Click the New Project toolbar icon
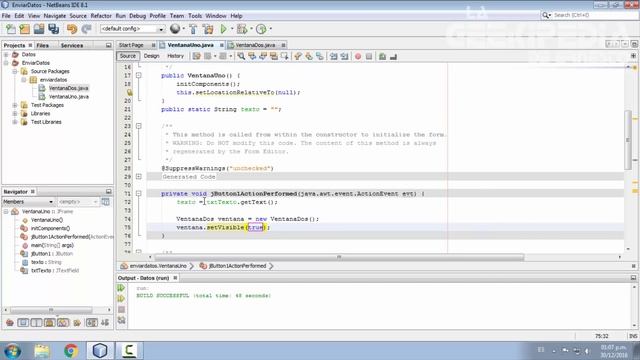Viewport: 640px width, 360px height. point(24,29)
